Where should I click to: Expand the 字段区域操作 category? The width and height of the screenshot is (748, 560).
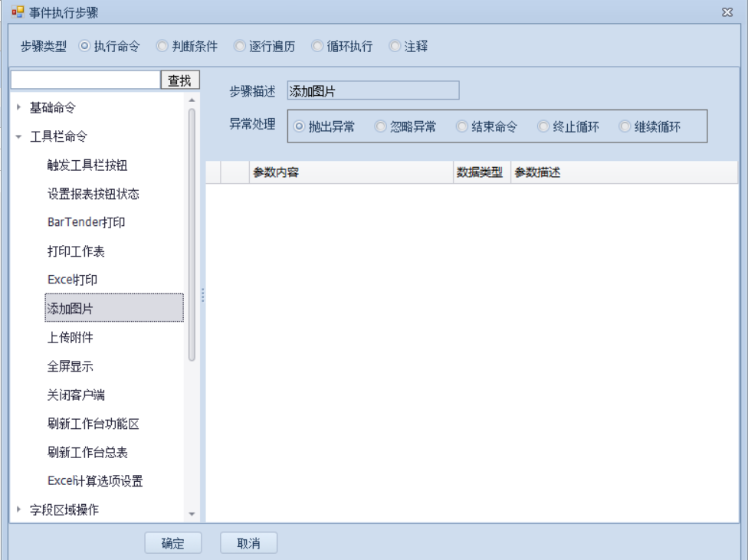18,510
